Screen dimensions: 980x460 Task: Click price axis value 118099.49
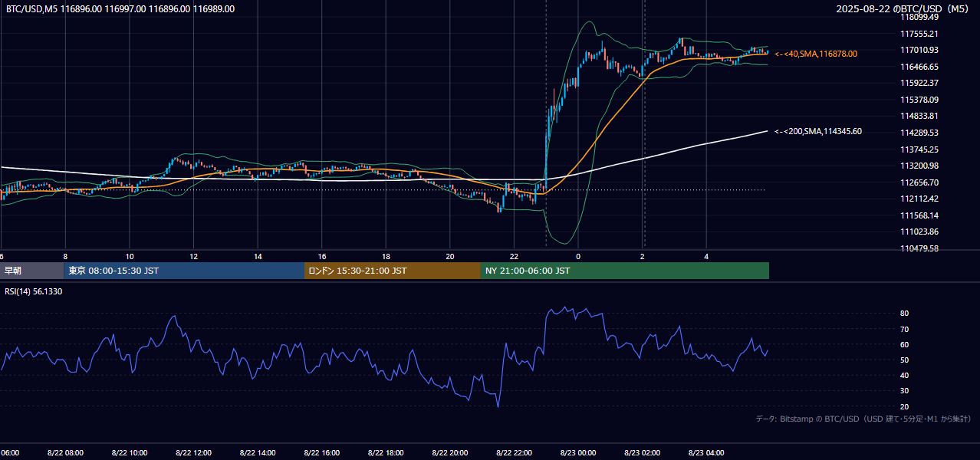[x=919, y=17]
